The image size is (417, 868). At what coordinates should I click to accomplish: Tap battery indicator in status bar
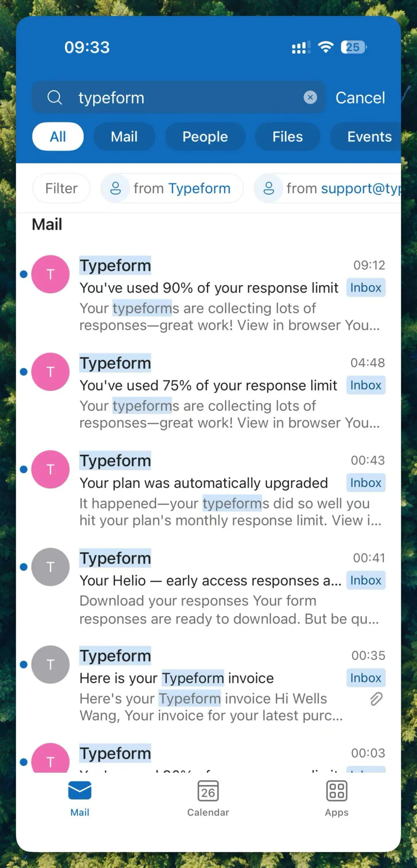tap(354, 47)
